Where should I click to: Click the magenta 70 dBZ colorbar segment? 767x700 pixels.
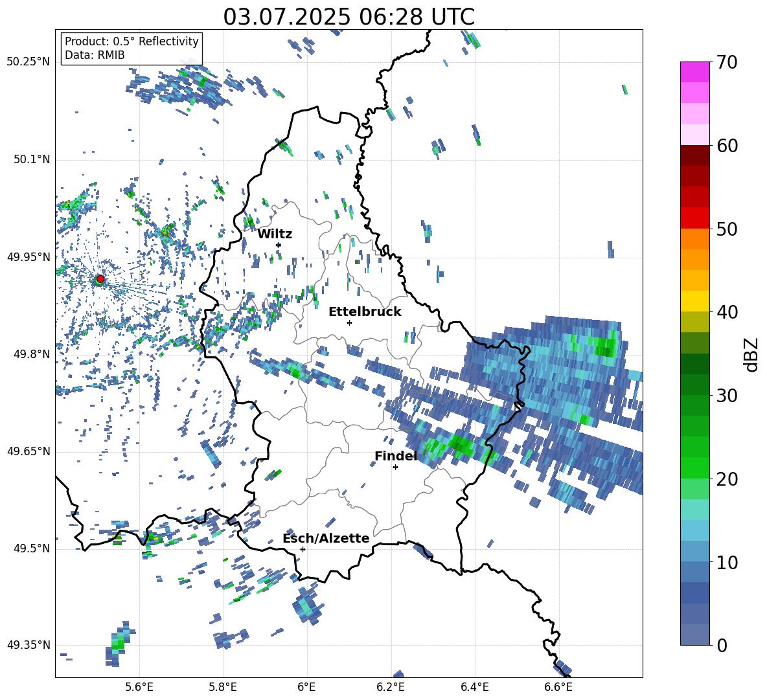(x=694, y=72)
